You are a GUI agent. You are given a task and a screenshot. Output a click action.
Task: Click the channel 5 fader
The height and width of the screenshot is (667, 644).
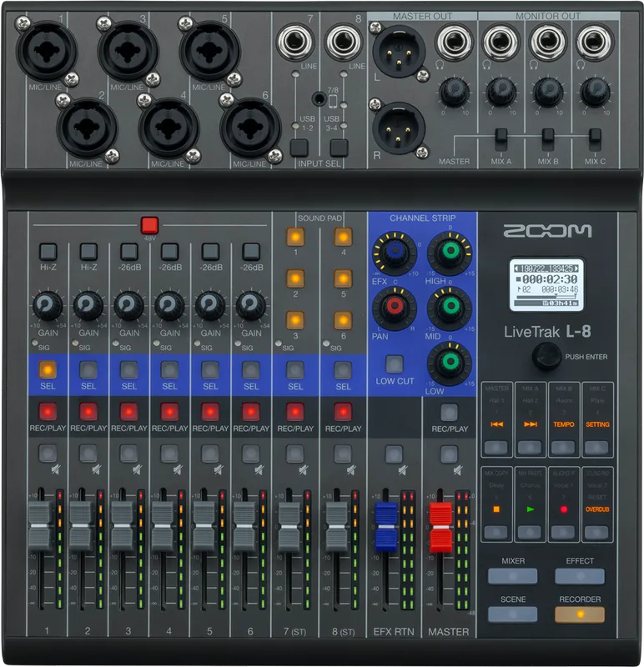pyautogui.click(x=204, y=526)
